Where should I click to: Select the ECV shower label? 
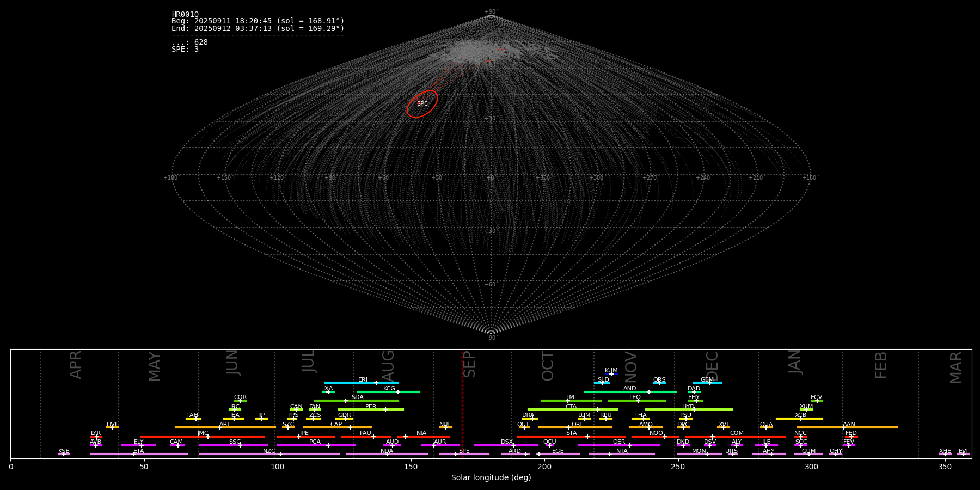(x=816, y=397)
